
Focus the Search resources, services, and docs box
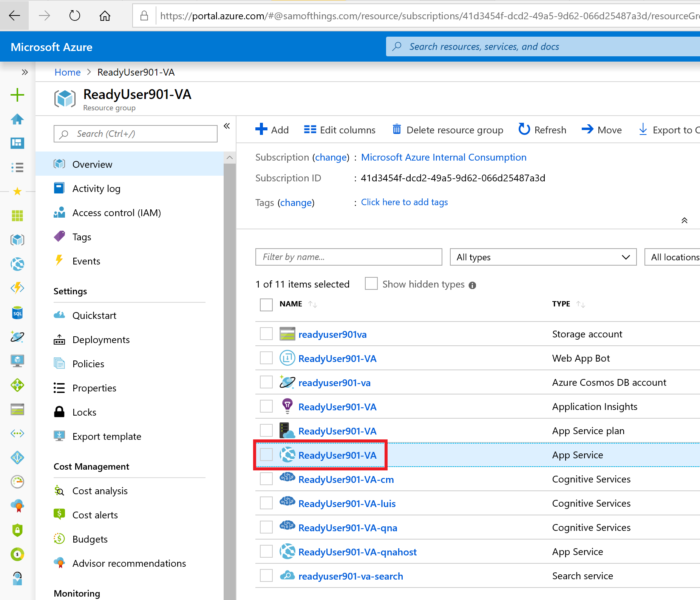[x=543, y=46]
